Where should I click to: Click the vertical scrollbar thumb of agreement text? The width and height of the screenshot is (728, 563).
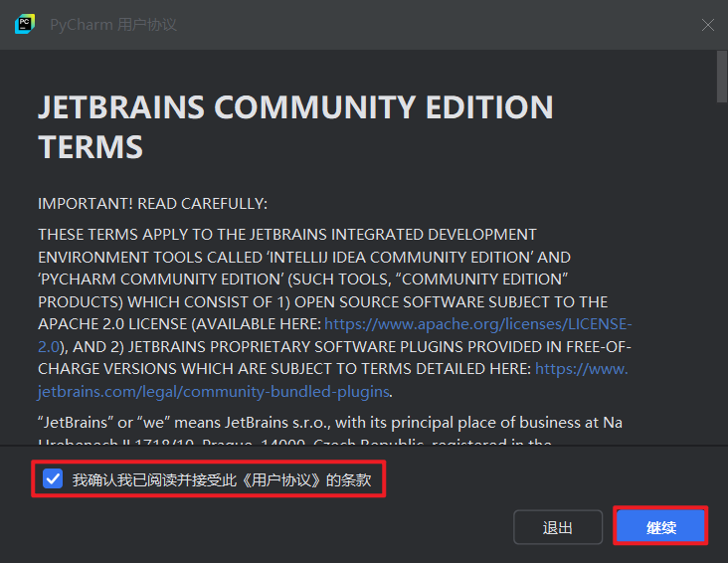(721, 77)
